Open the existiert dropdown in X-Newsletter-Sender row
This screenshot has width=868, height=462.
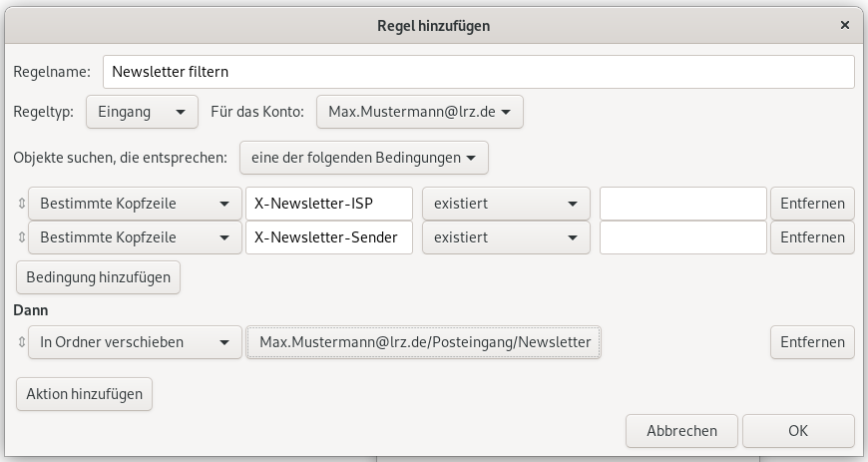(506, 237)
